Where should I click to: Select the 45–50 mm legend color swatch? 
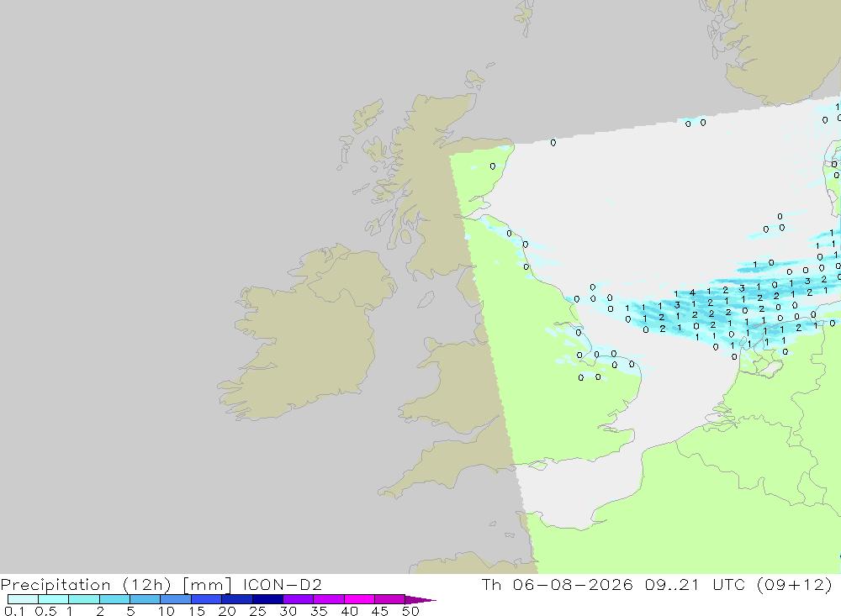(x=390, y=599)
